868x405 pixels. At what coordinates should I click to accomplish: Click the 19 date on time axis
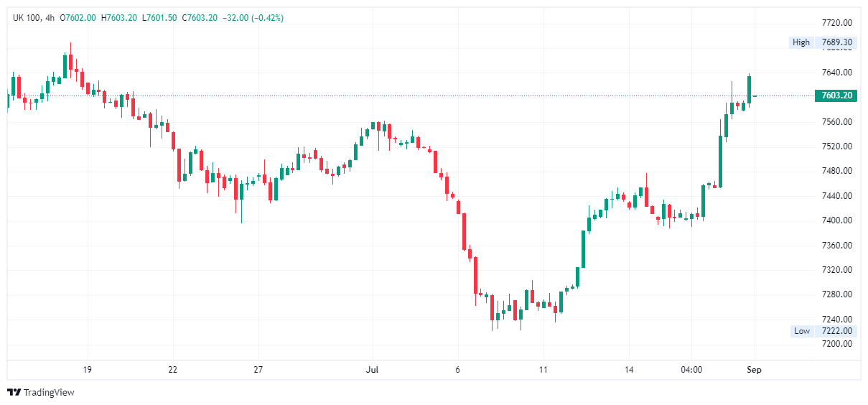pyautogui.click(x=88, y=370)
